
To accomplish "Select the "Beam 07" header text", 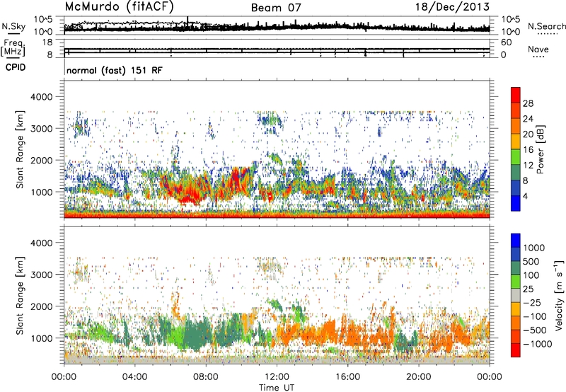I will point(276,8).
